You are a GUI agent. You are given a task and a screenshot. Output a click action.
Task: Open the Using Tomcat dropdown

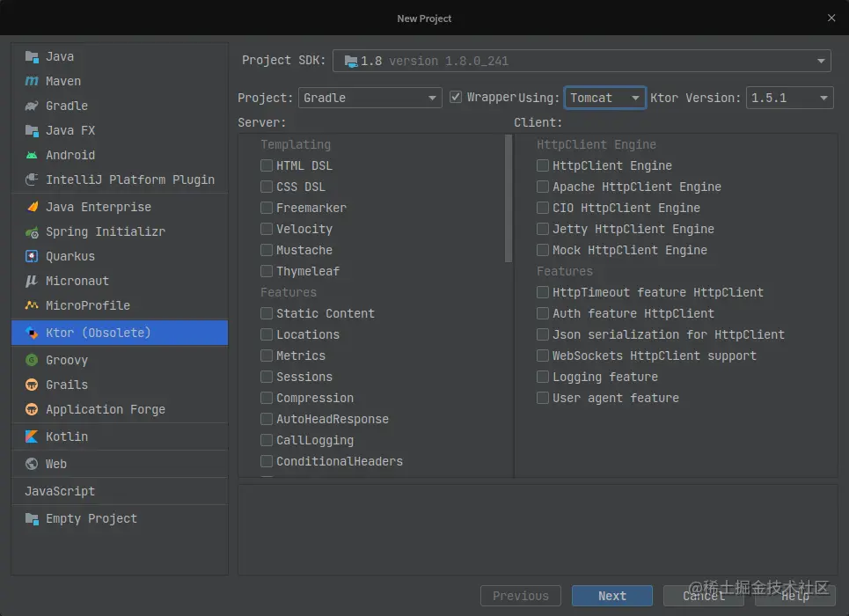click(604, 98)
